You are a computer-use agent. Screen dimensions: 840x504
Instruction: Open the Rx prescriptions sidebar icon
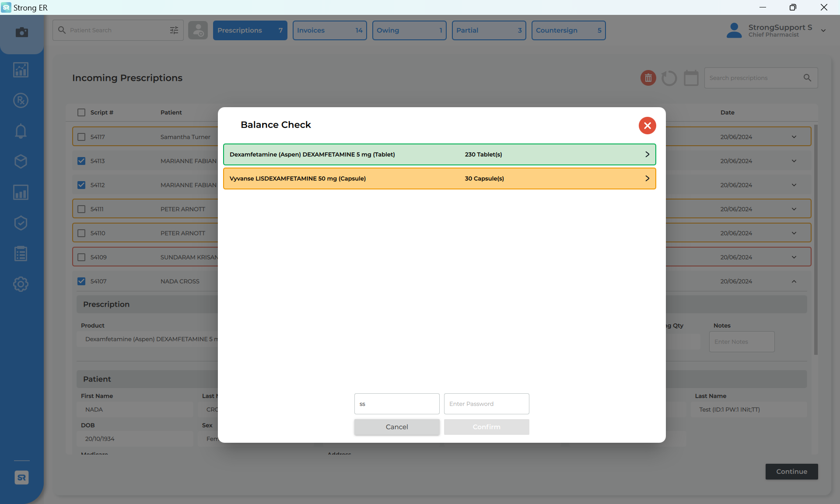click(x=21, y=101)
